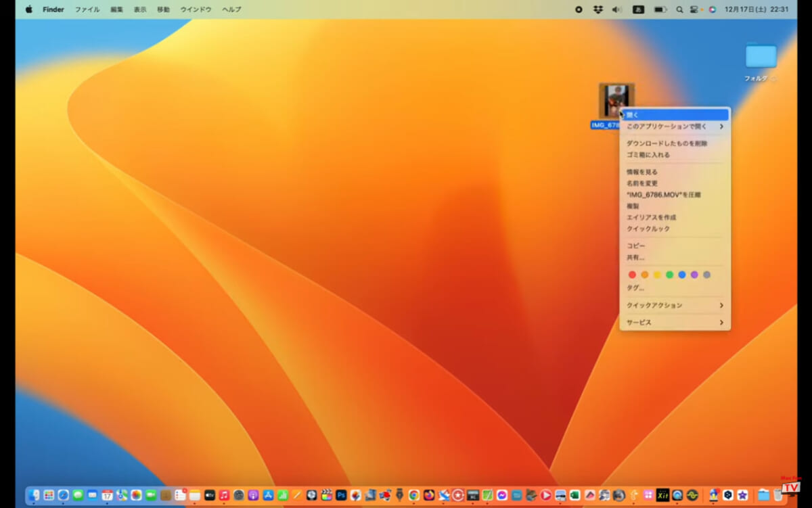Choose タグ... in the context menu
Screen dimensions: 812x508
[x=675, y=288]
